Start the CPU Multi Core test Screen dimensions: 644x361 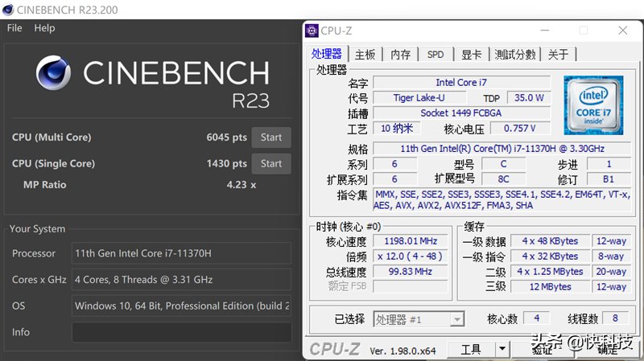pyautogui.click(x=271, y=137)
